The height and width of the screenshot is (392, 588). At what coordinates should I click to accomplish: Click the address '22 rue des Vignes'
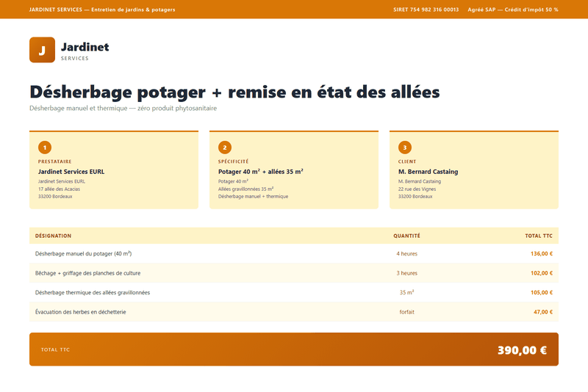(x=417, y=189)
